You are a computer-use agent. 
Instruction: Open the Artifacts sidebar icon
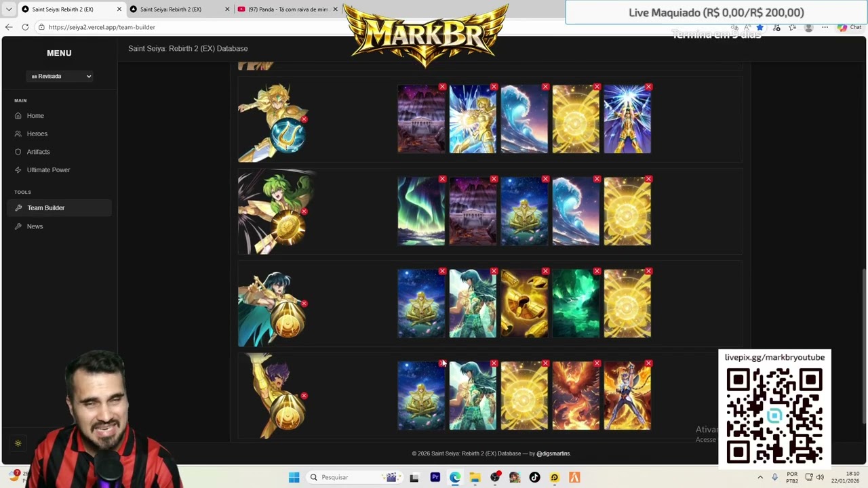tap(18, 152)
